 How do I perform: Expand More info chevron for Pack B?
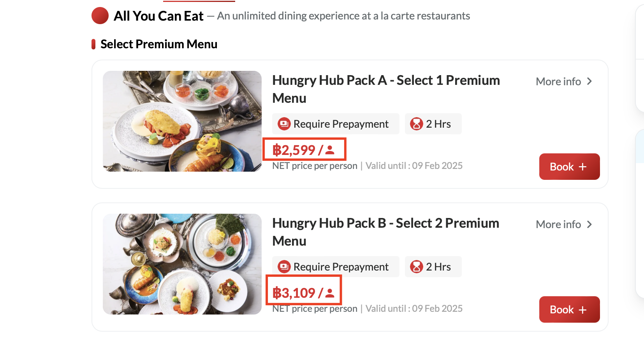point(589,225)
